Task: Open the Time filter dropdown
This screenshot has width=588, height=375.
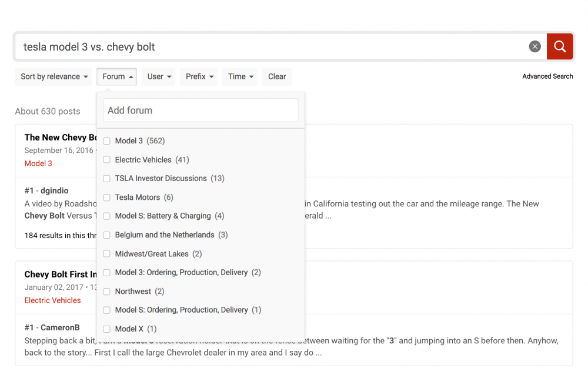Action: point(240,76)
